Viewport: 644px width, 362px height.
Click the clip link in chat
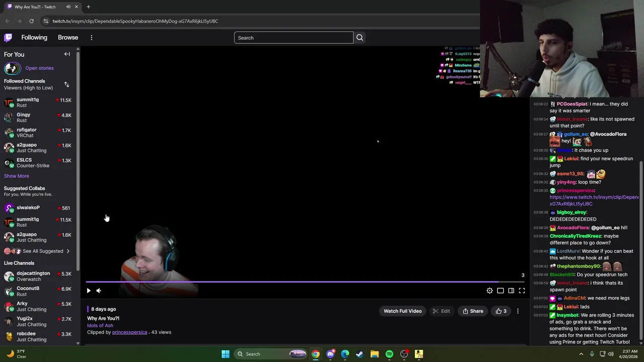594,201
